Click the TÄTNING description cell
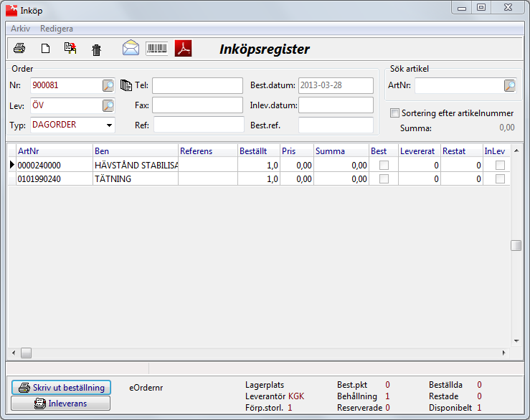This screenshot has height=420, width=530. pos(136,178)
